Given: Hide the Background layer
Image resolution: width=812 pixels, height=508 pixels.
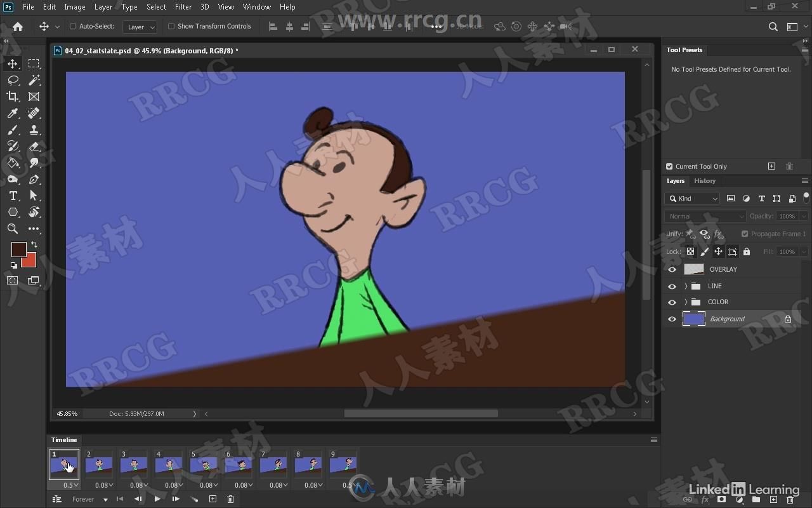Looking at the screenshot, I should (672, 319).
